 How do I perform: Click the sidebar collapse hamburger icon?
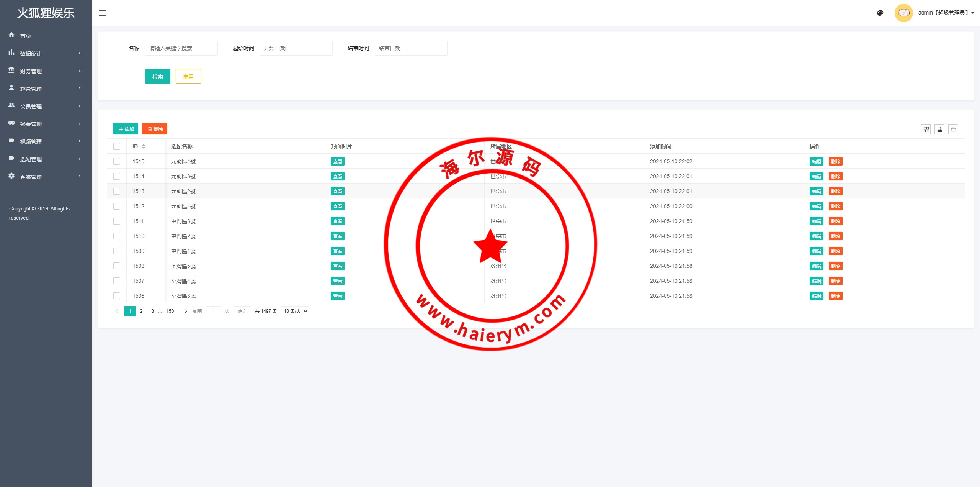pyautogui.click(x=102, y=13)
